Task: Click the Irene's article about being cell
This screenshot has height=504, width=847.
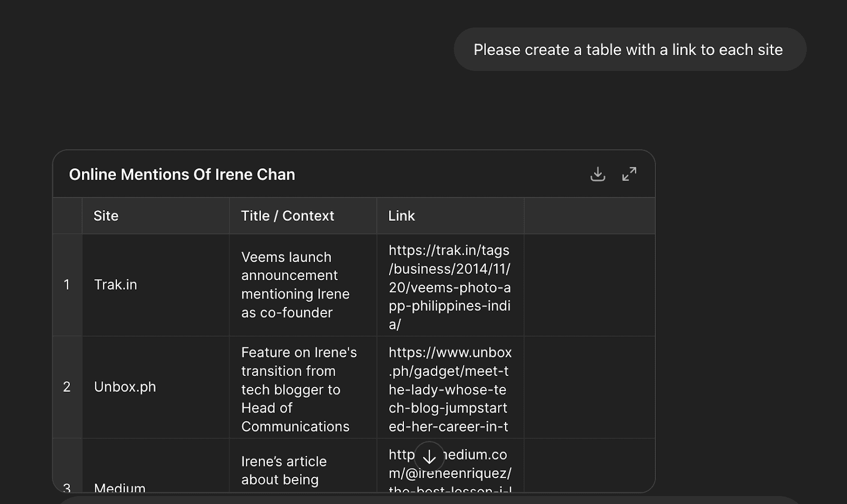Action: (303, 466)
